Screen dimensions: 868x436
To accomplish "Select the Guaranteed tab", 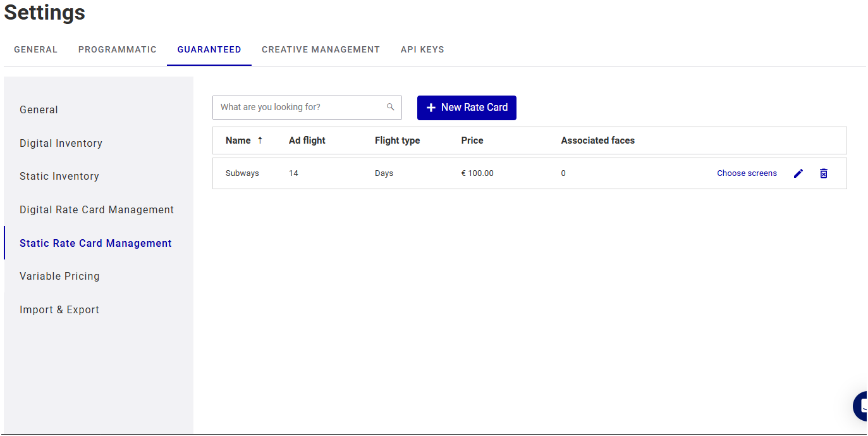I will coord(209,49).
